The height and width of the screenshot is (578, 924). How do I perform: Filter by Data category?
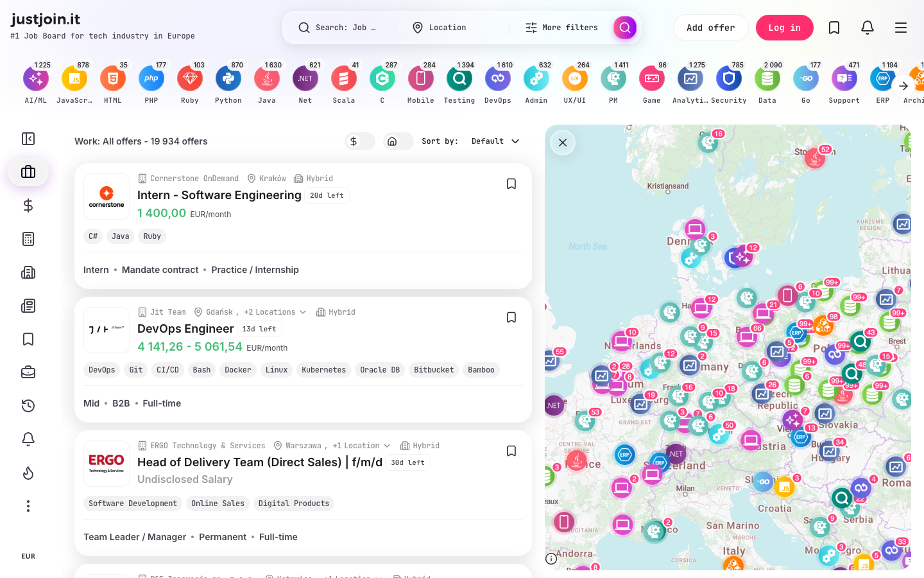(767, 79)
